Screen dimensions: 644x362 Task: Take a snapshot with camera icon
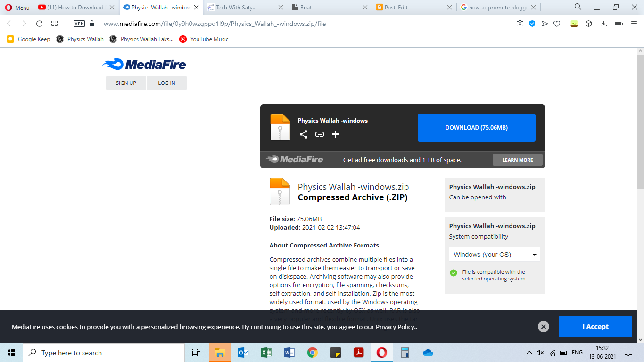[520, 24]
